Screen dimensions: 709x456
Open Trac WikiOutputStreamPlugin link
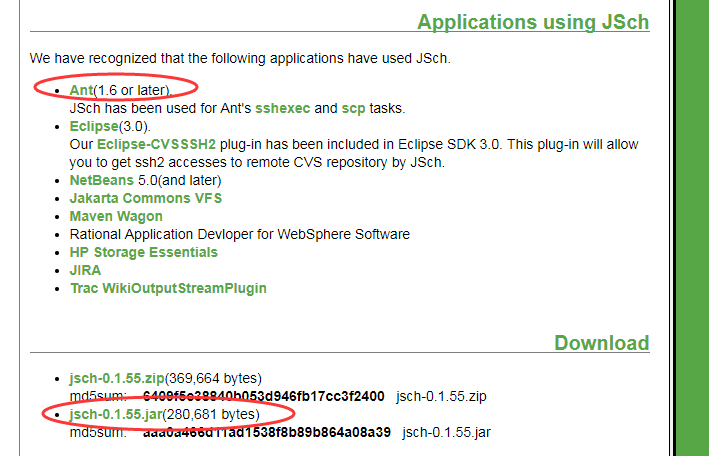point(168,288)
